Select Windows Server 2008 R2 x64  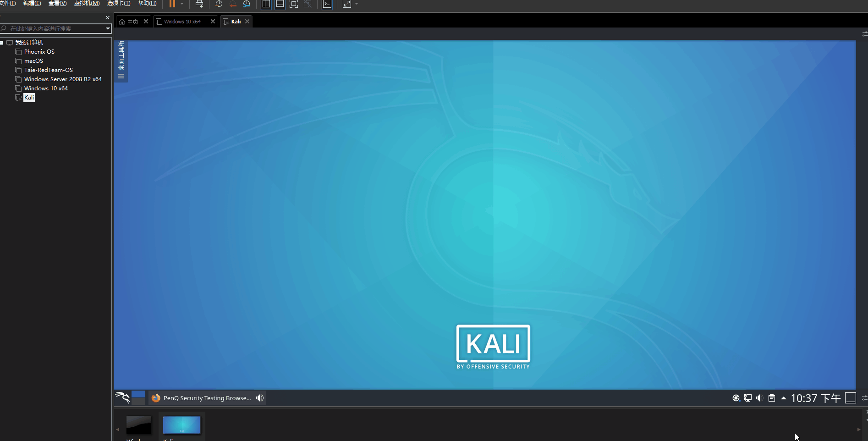63,79
